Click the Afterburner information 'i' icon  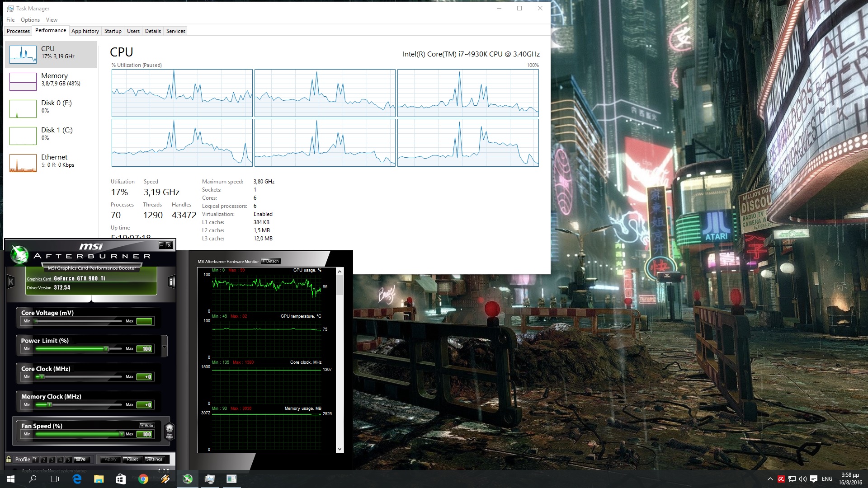click(x=171, y=282)
